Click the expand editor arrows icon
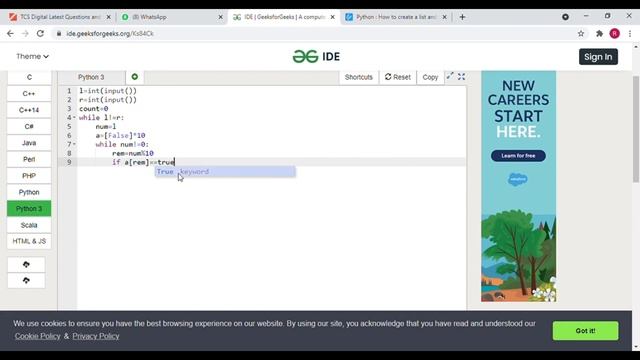Screen dimensions: 640x360 pyautogui.click(x=450, y=76)
